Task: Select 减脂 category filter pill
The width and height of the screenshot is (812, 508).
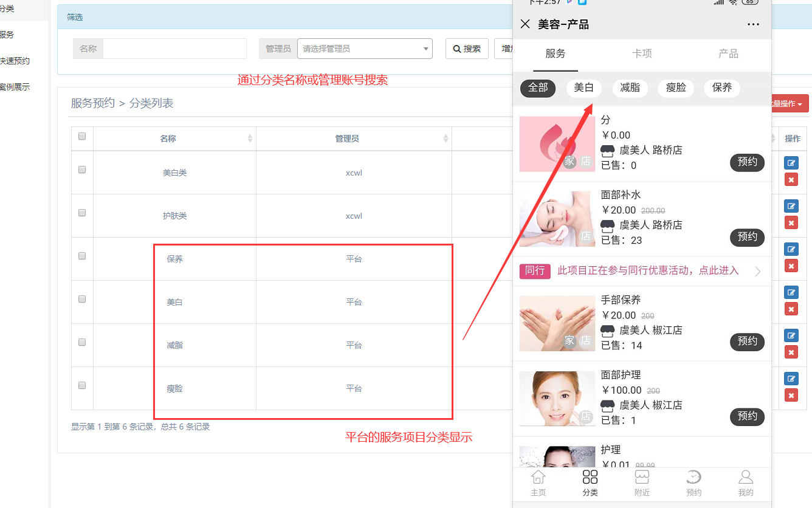Action: (630, 88)
